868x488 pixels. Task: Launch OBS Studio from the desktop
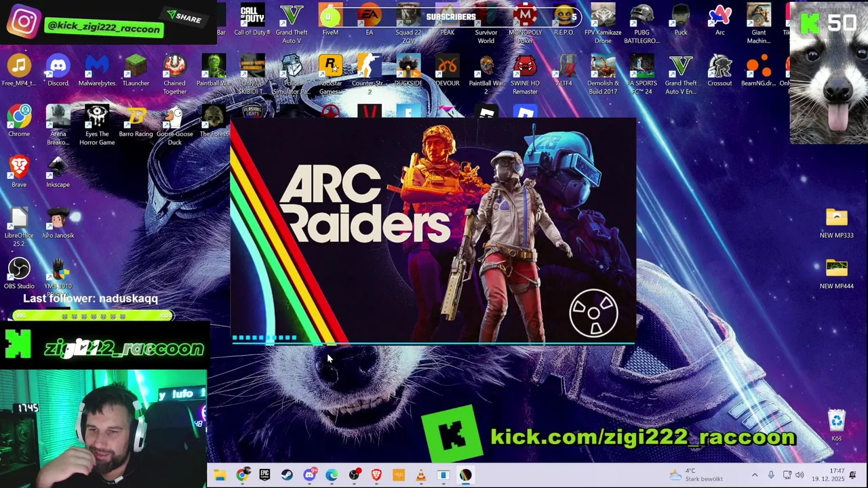(19, 273)
